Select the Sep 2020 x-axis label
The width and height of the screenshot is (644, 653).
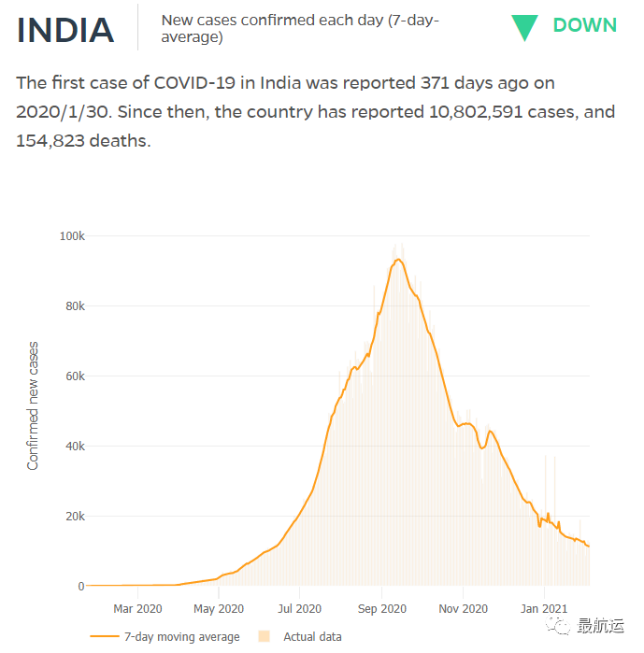pyautogui.click(x=382, y=609)
